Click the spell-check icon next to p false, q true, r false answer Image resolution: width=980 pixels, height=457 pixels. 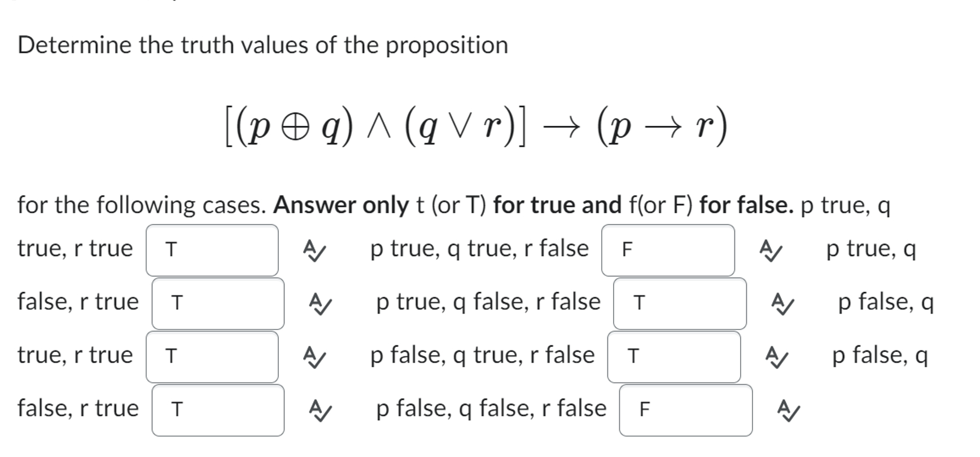click(778, 355)
